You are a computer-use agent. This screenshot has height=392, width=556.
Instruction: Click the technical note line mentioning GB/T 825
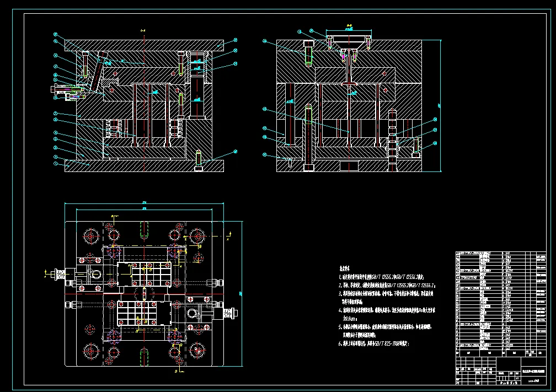(374, 343)
